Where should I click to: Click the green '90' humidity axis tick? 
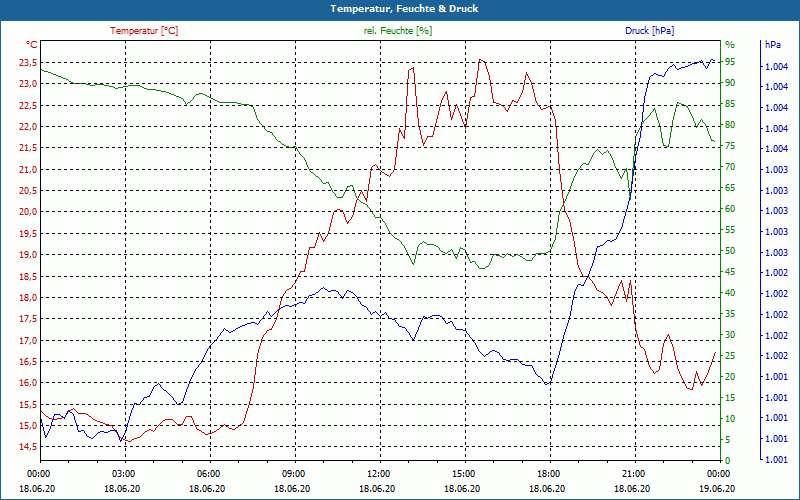click(x=730, y=83)
